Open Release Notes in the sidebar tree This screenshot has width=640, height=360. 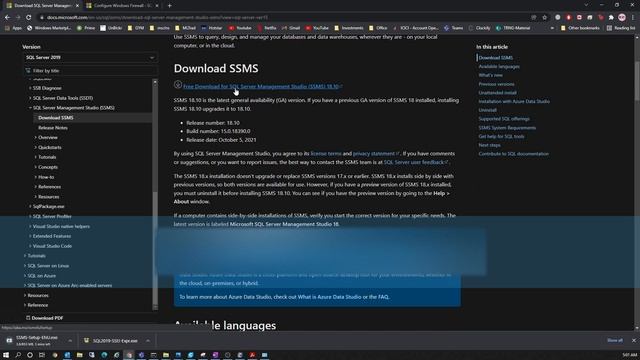click(x=53, y=128)
